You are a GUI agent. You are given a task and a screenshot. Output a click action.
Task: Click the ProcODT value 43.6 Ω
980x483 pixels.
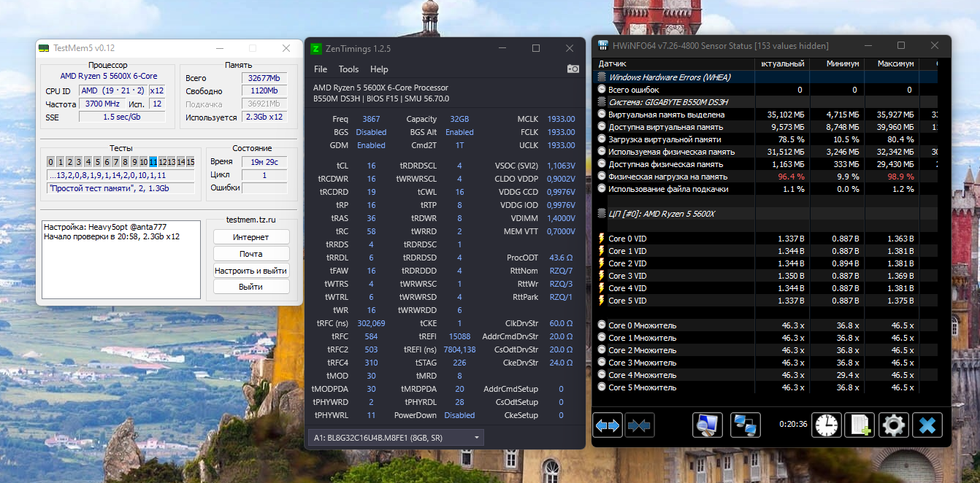pyautogui.click(x=561, y=258)
